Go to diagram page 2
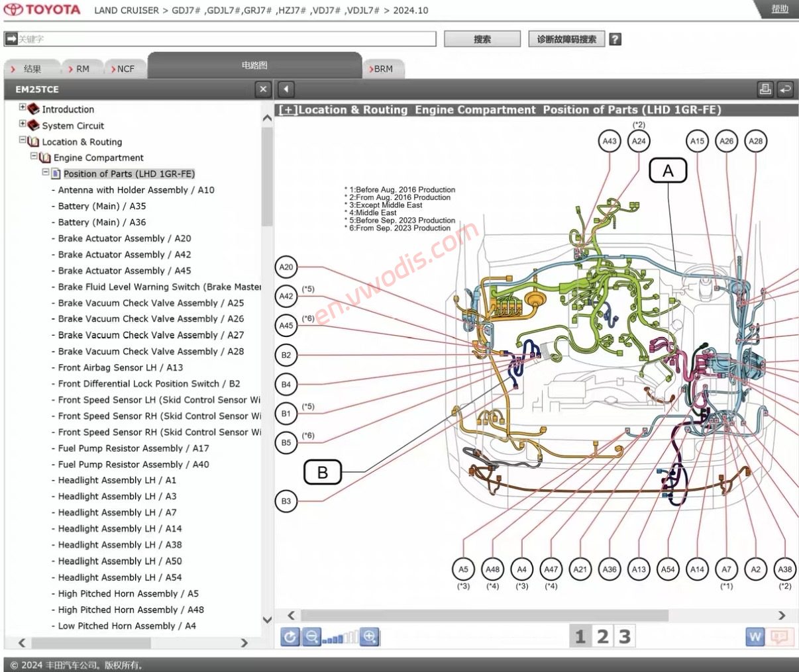Viewport: 799px width, 672px height. [602, 637]
